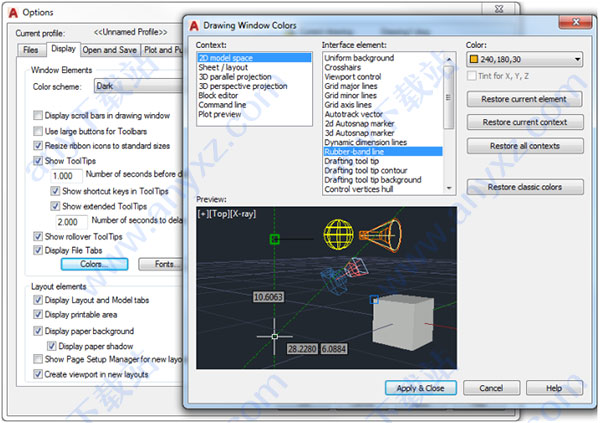Uncheck Display File Tabs
Screen dimensions: 600x423
38,250
